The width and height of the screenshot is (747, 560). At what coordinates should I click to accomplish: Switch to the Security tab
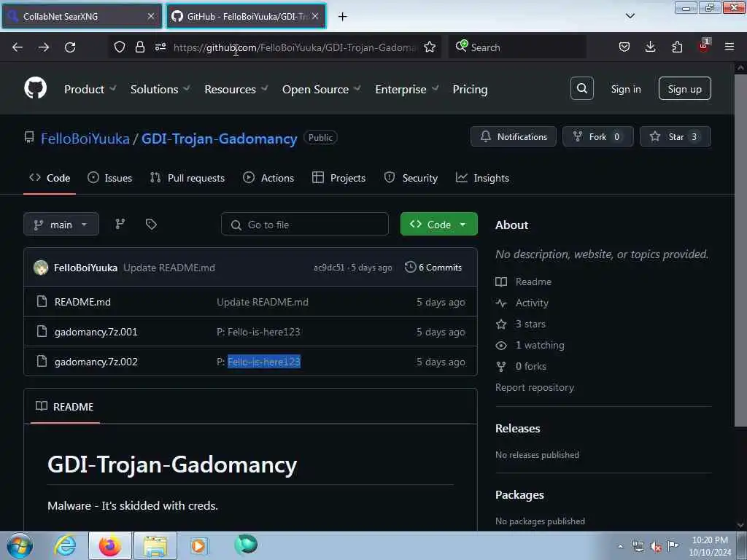[x=411, y=178]
